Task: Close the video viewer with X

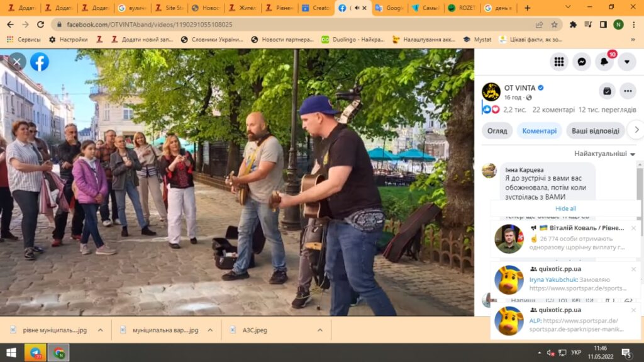Action: 17,62
